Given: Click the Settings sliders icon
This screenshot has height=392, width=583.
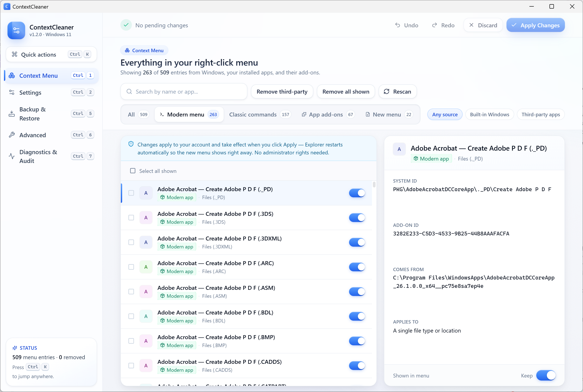Looking at the screenshot, I should point(12,92).
